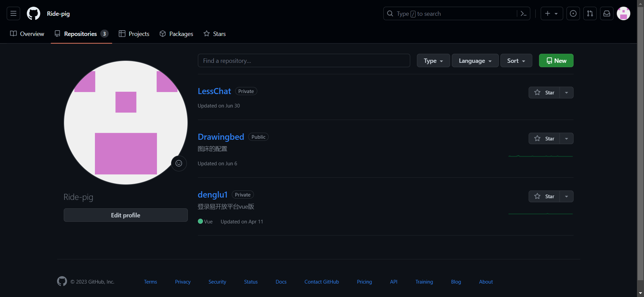Click the GitHub Octocat logo in header
This screenshot has height=297, width=644.
(x=34, y=13)
